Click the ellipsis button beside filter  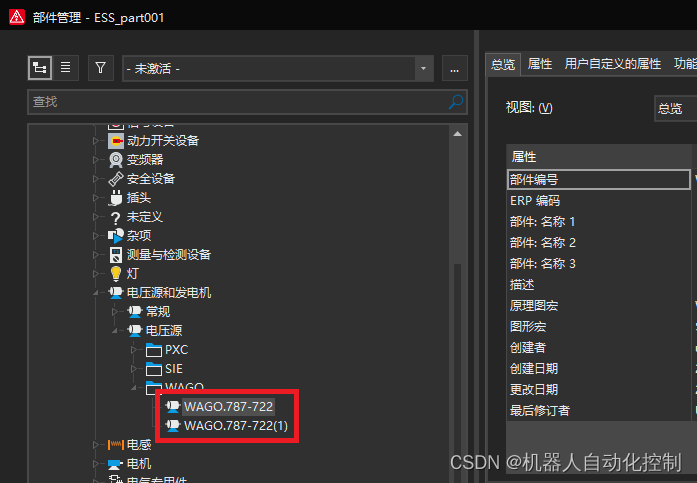click(455, 68)
